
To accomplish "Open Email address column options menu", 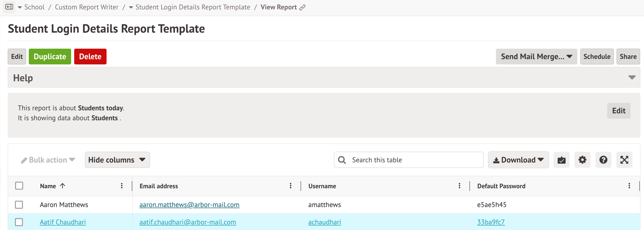I will (x=291, y=186).
